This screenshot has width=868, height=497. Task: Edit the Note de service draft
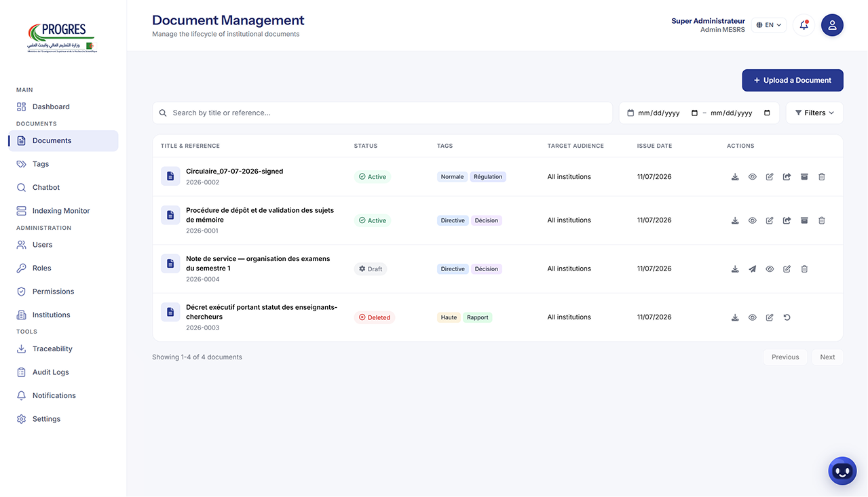(x=787, y=269)
